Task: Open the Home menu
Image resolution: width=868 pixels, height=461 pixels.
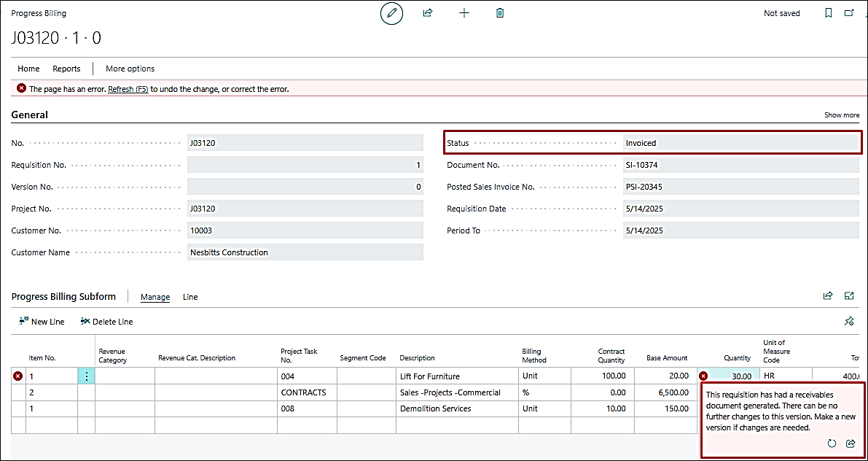Action: 28,69
